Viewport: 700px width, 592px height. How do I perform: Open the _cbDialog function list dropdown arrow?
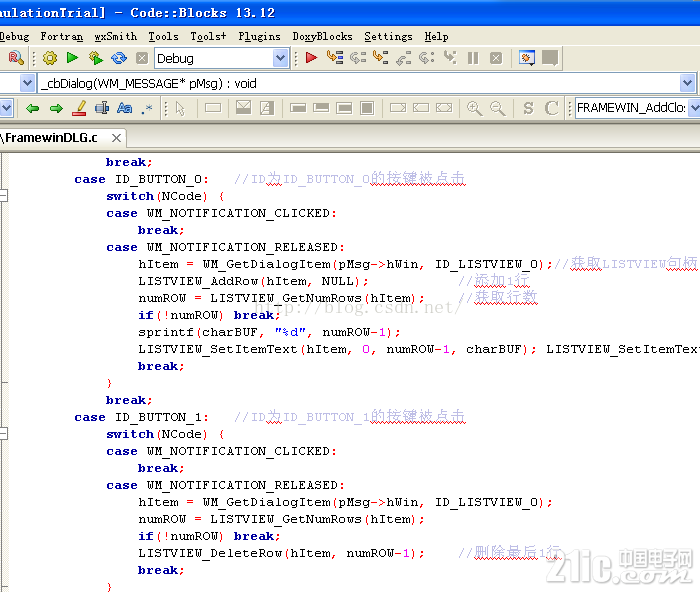click(688, 83)
